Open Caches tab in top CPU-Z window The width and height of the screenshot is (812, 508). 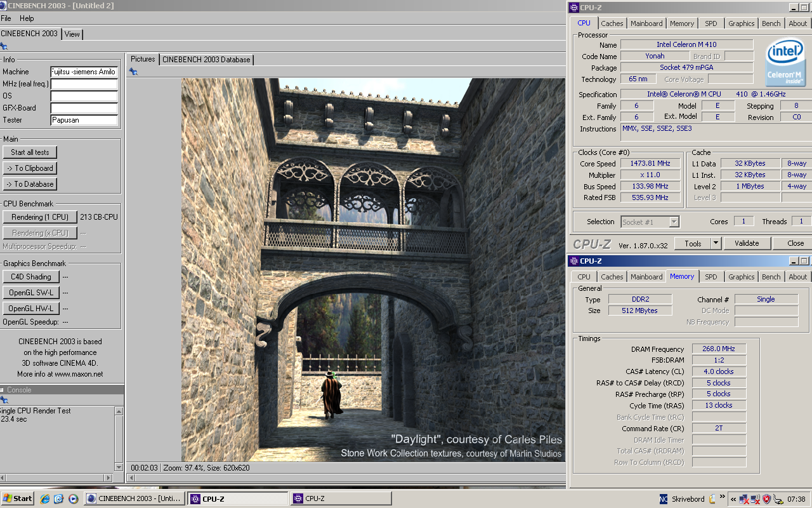[612, 23]
